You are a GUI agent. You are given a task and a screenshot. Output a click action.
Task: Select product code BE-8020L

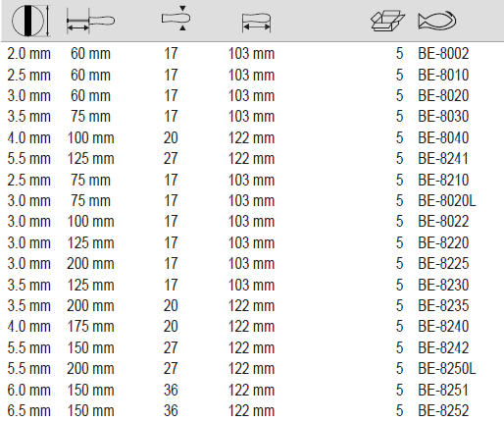tap(447, 200)
